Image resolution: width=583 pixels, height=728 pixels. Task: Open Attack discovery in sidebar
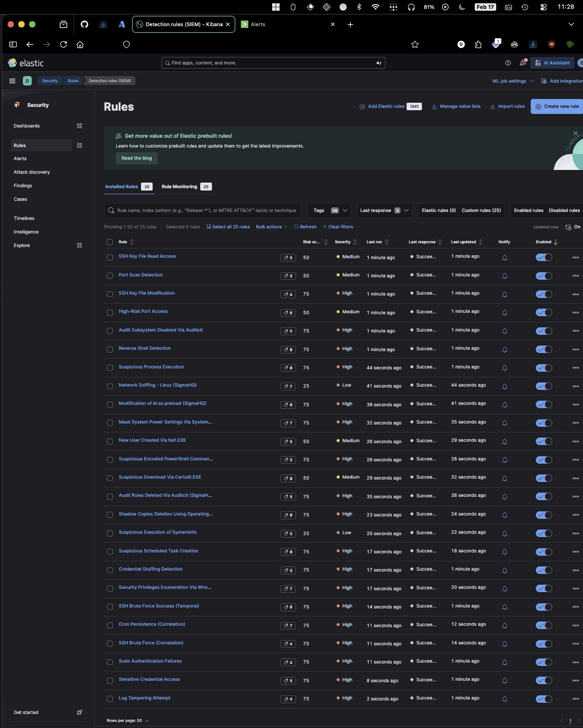click(x=32, y=172)
